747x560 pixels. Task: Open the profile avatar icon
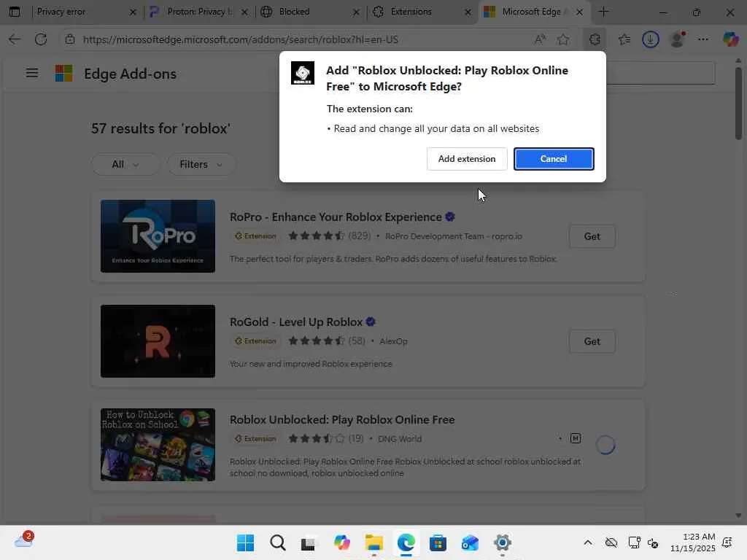pyautogui.click(x=677, y=39)
